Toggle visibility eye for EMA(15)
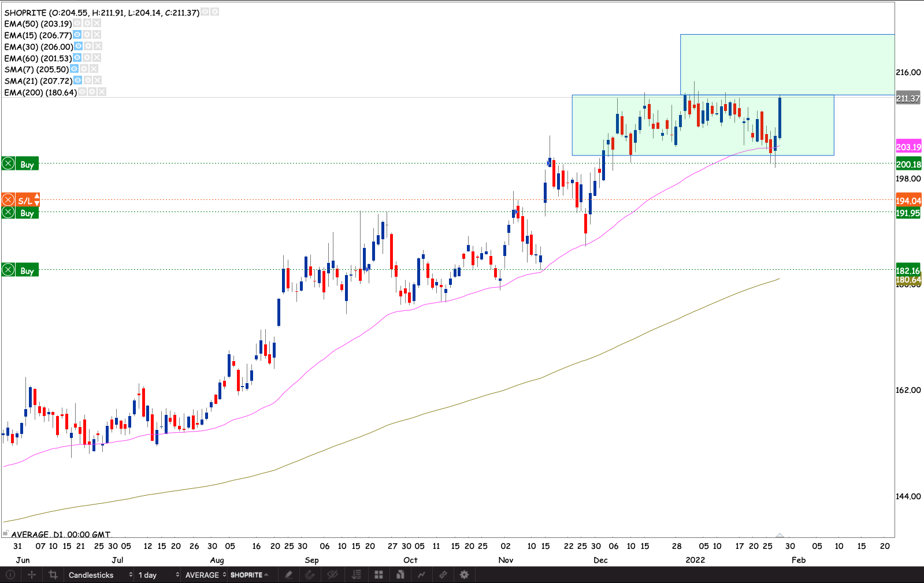This screenshot has width=924, height=583. pos(77,35)
